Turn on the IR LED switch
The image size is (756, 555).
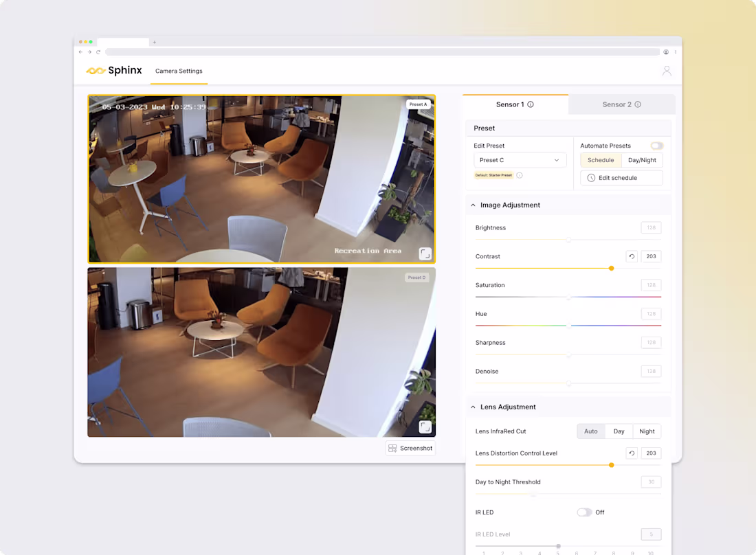tap(584, 512)
